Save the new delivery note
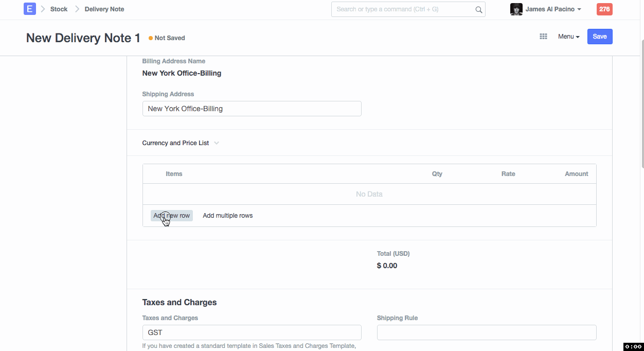This screenshot has width=644, height=351. click(x=600, y=37)
